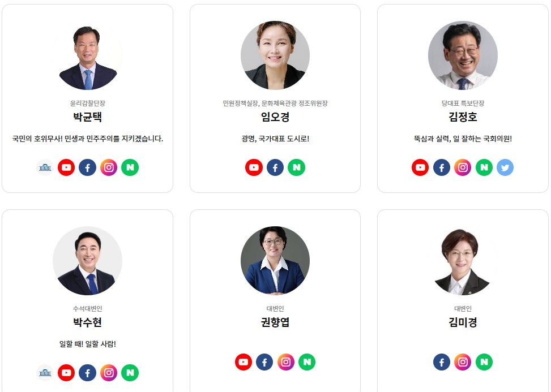Open 권향엽's Instagram icon
The image size is (551, 392).
click(285, 362)
